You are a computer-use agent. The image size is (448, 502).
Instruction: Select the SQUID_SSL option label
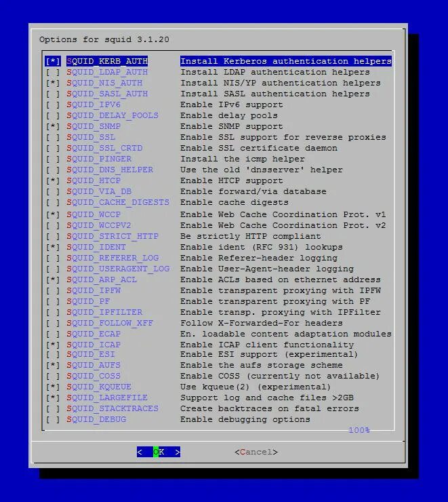coord(91,137)
